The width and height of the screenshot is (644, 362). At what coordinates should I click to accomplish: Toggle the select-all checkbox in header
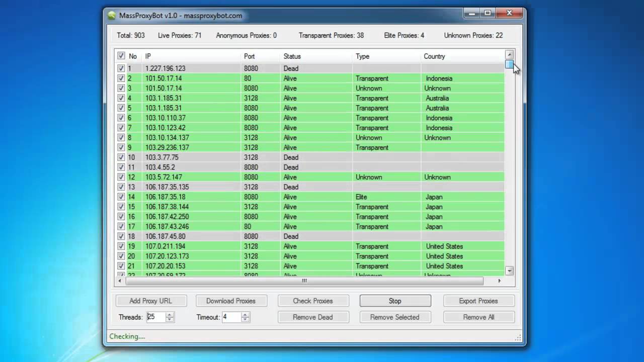click(x=121, y=56)
